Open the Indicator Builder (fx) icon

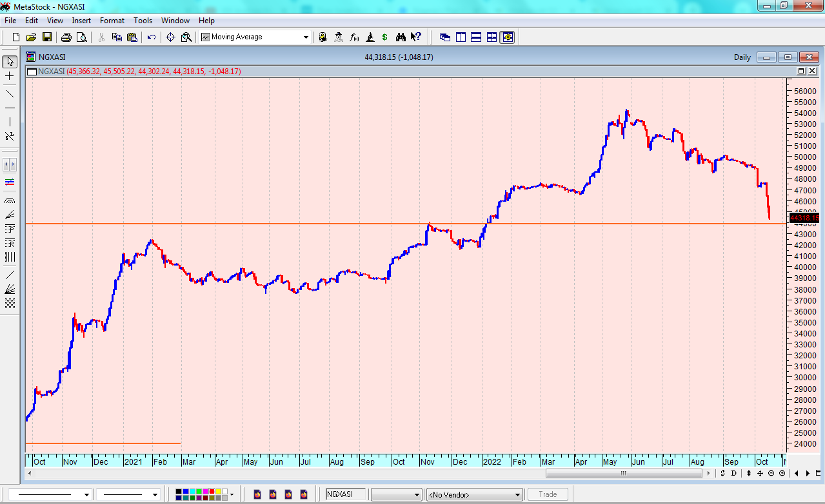click(354, 37)
